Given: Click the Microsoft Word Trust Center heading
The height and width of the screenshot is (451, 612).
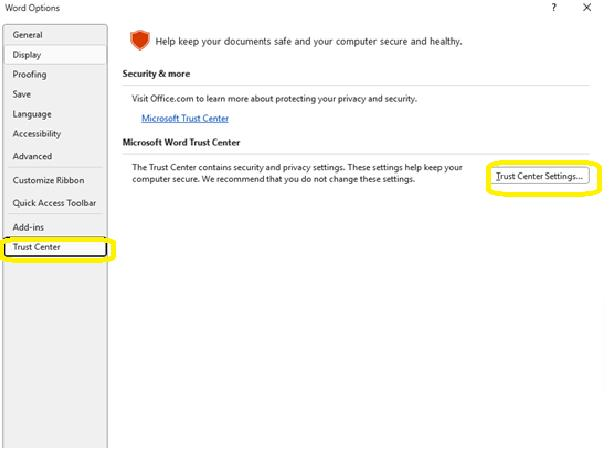Looking at the screenshot, I should click(x=181, y=142).
